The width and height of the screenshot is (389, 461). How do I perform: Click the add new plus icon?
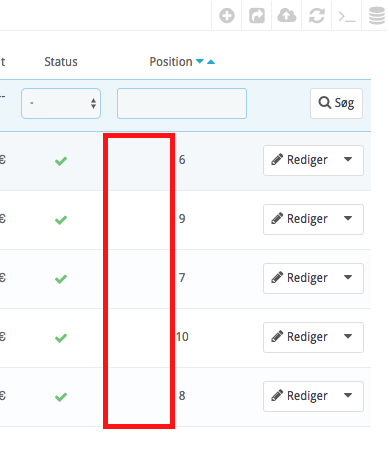coord(227,15)
